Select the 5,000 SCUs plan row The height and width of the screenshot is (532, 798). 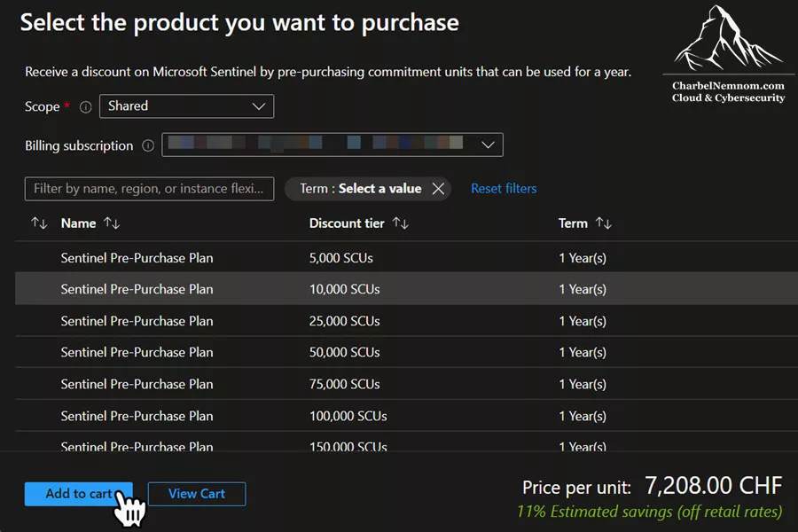(x=407, y=258)
